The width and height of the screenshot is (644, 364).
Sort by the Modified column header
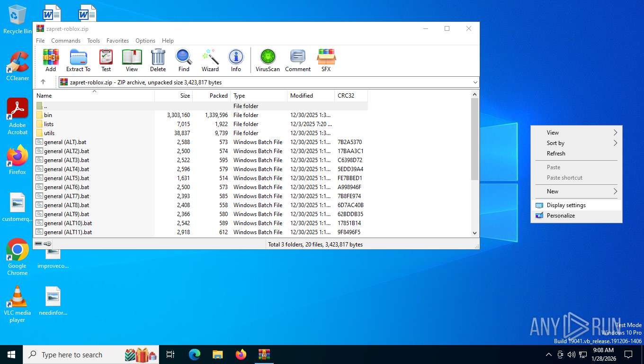[x=311, y=96]
